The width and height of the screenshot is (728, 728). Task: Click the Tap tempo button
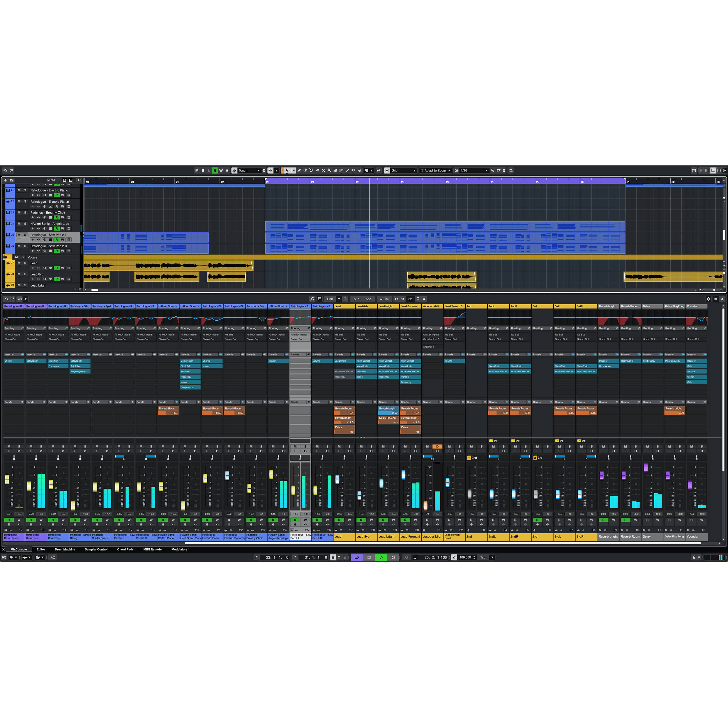(483, 557)
